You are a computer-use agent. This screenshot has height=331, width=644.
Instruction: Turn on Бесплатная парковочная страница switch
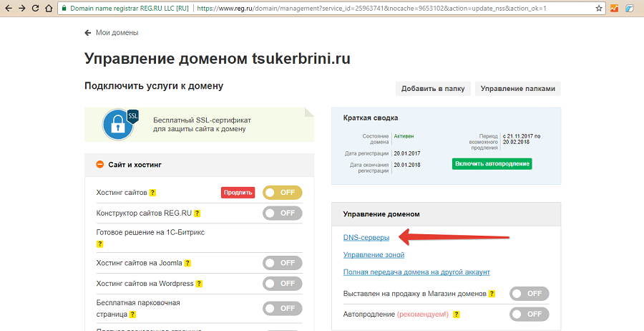point(282,308)
